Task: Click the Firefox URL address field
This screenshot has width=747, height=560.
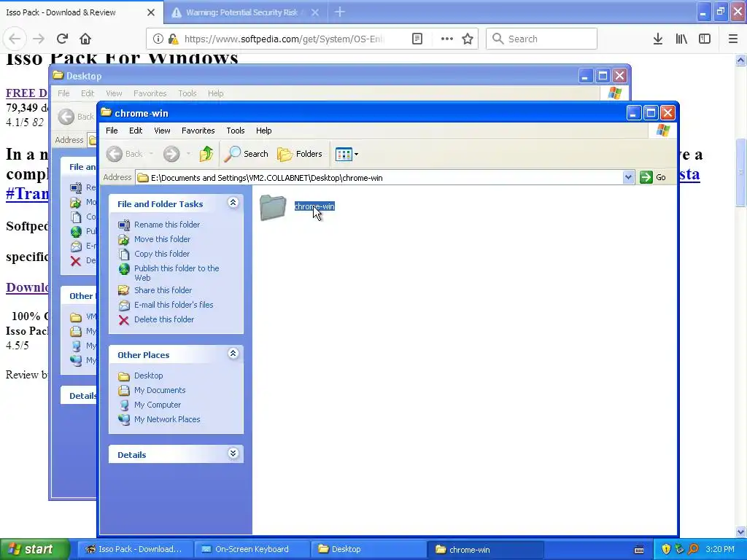Action: pyautogui.click(x=284, y=39)
